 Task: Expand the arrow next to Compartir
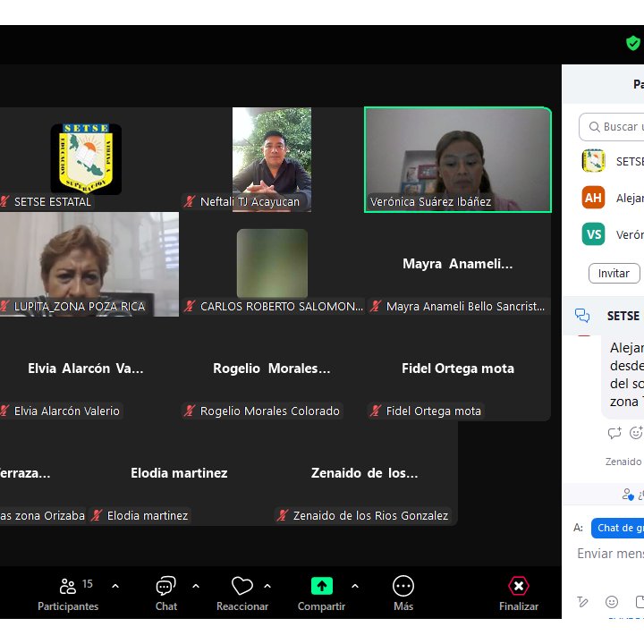point(355,586)
